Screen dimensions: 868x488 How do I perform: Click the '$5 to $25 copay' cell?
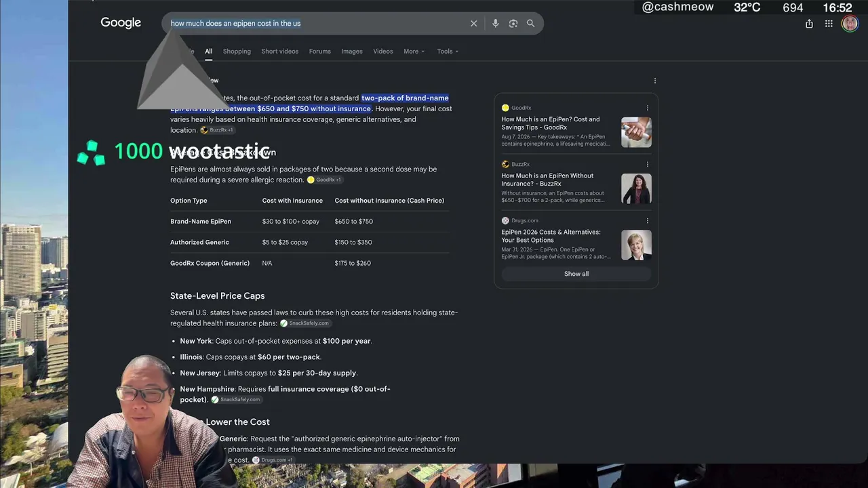tap(285, 243)
